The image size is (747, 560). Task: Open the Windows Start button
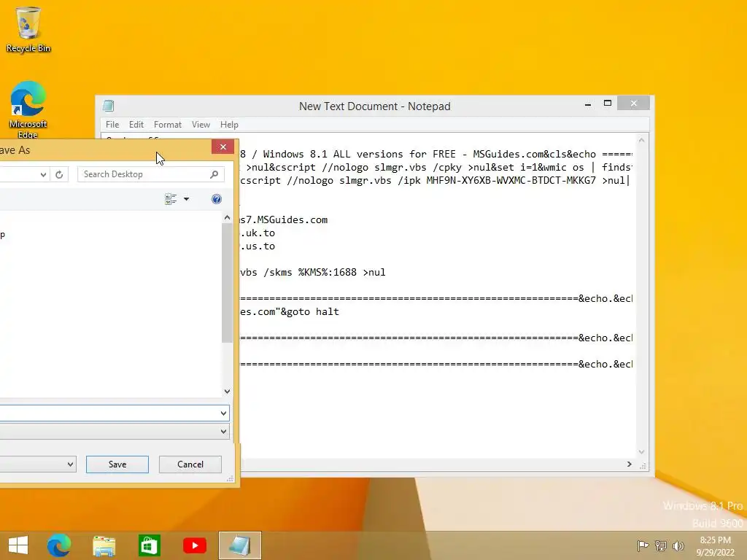point(18,545)
